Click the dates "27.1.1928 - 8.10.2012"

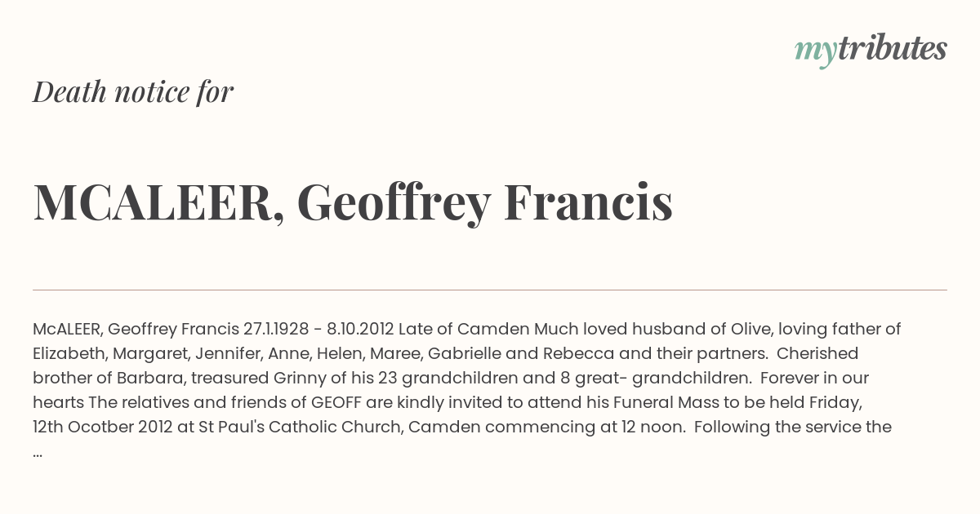(x=318, y=330)
